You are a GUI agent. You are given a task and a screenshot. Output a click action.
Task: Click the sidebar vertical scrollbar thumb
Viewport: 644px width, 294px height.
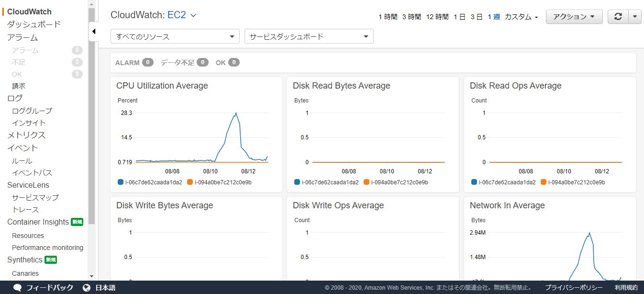pos(92,115)
